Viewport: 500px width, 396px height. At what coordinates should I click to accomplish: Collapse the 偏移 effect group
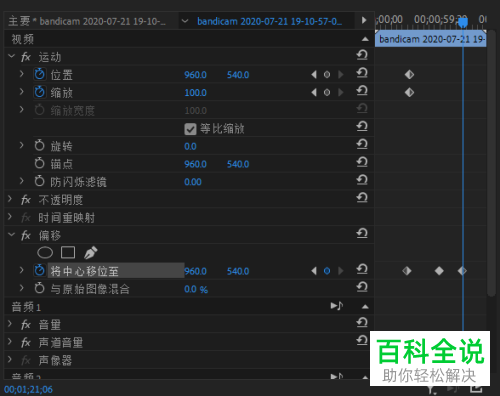11,235
